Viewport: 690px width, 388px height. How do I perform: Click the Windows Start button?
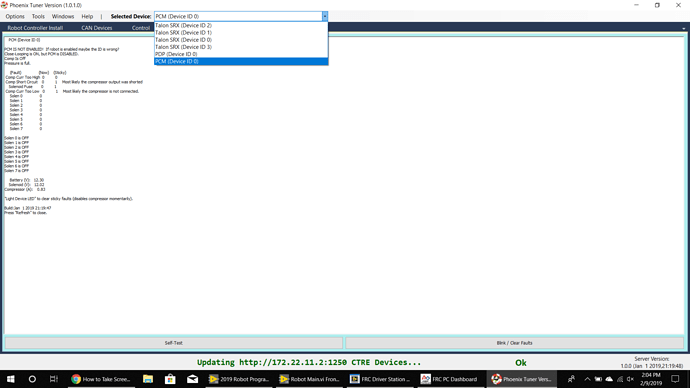[11, 379]
